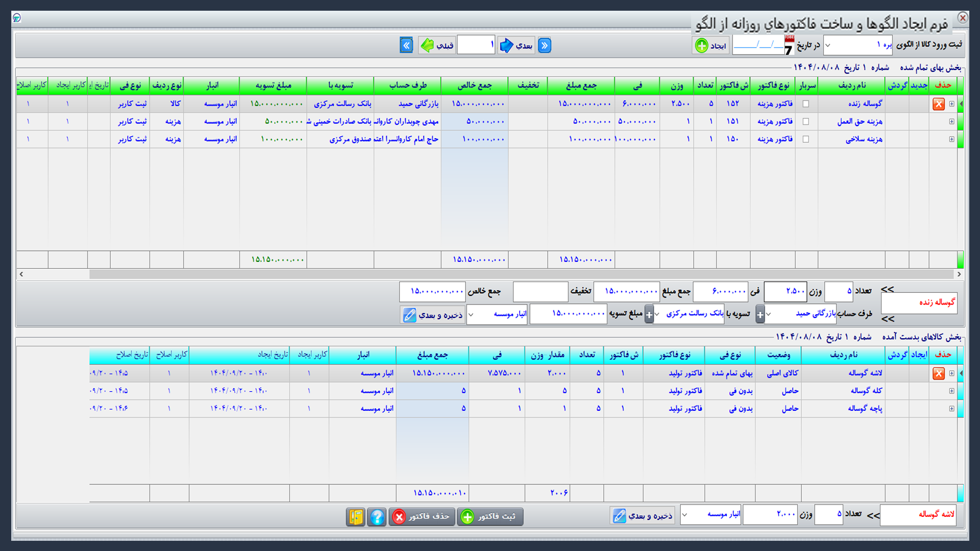The image size is (980, 551).
Task: Click the ثبت فاکتور button
Action: coord(490,517)
